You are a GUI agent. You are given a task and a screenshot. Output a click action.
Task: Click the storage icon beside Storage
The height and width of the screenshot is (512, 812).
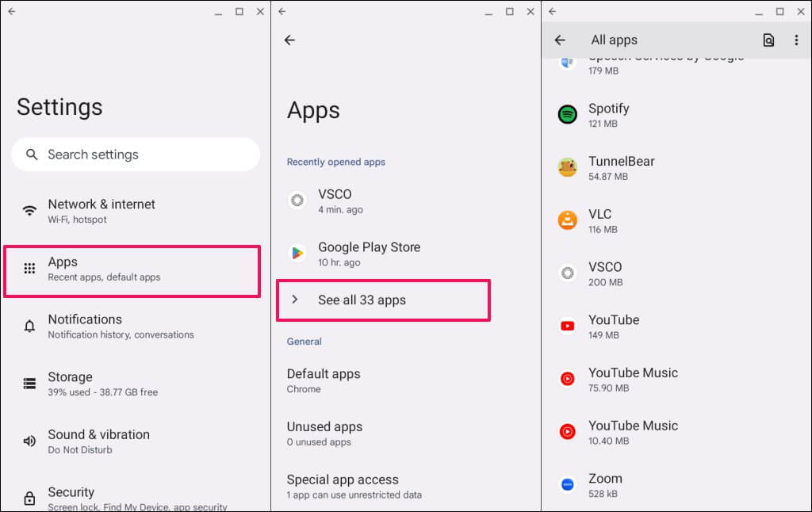coord(29,384)
